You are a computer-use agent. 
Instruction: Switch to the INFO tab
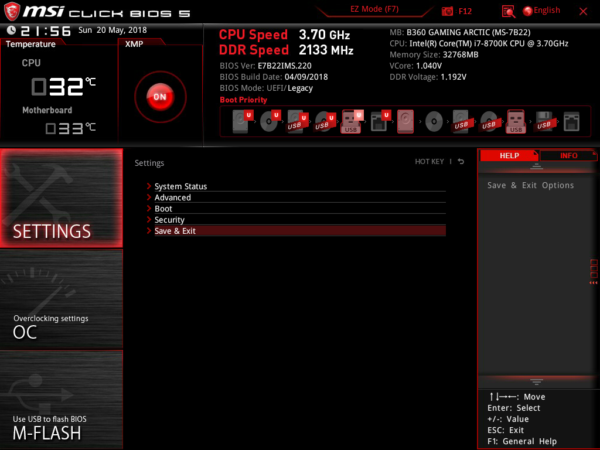pyautogui.click(x=569, y=155)
